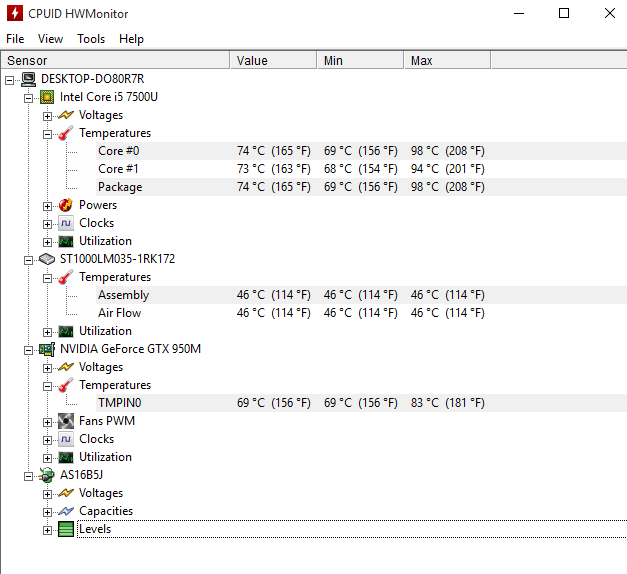The height and width of the screenshot is (574, 627).
Task: Click the Intel Core i5 7500U CPU chip icon
Action: [x=47, y=97]
